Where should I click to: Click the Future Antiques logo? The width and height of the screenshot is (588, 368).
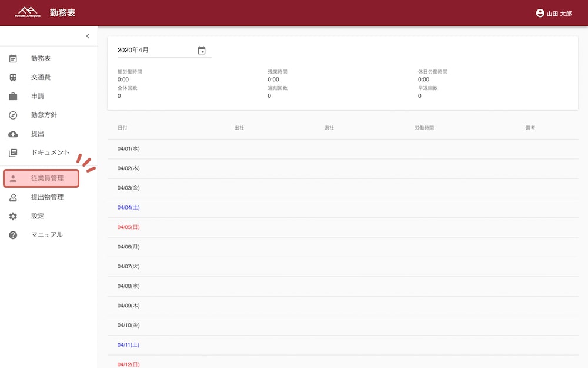click(x=28, y=12)
